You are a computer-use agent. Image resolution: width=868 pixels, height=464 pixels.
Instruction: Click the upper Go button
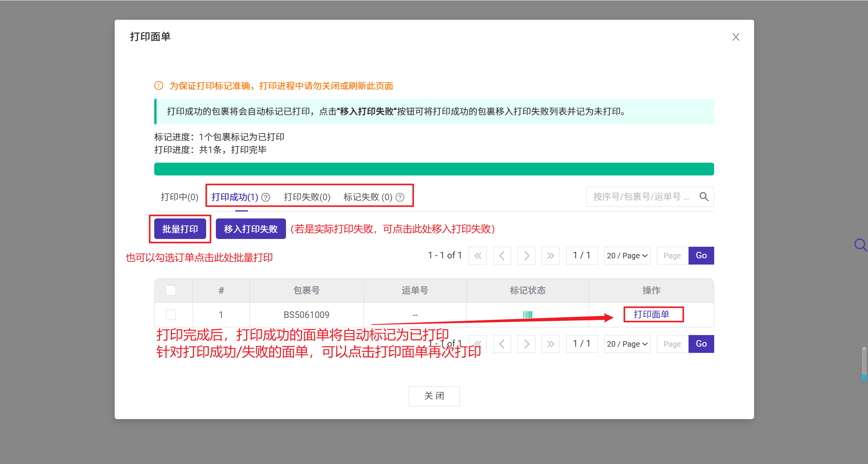coord(701,256)
